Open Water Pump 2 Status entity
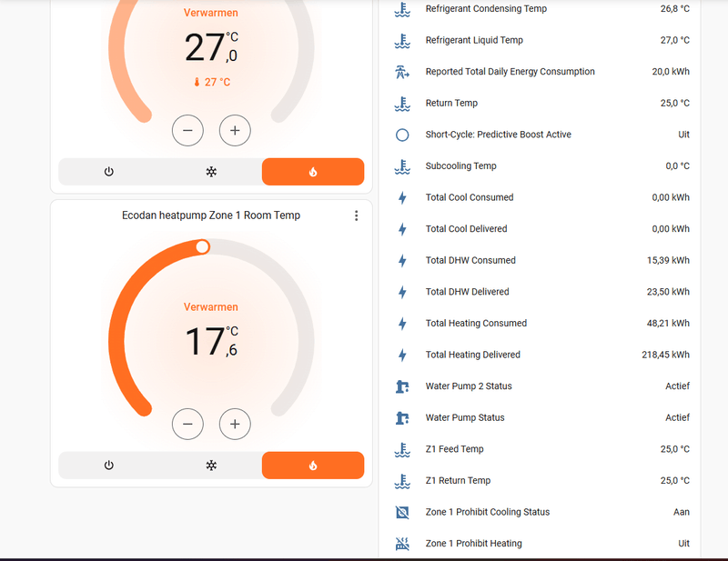This screenshot has width=728, height=561. click(x=541, y=386)
